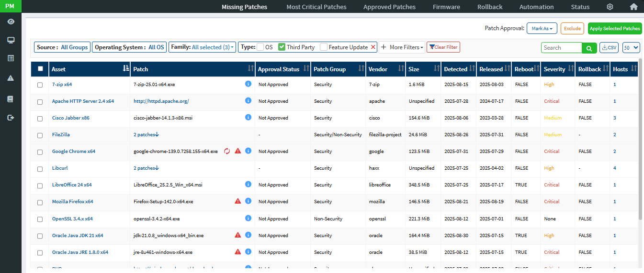Expand FileZilla's 2 patches list
Screen dimensions: 644x273
[146, 134]
